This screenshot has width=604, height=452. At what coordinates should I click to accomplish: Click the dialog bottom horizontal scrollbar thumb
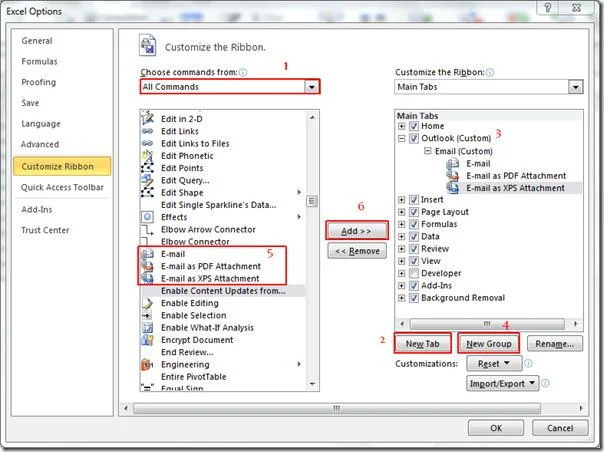click(337, 408)
